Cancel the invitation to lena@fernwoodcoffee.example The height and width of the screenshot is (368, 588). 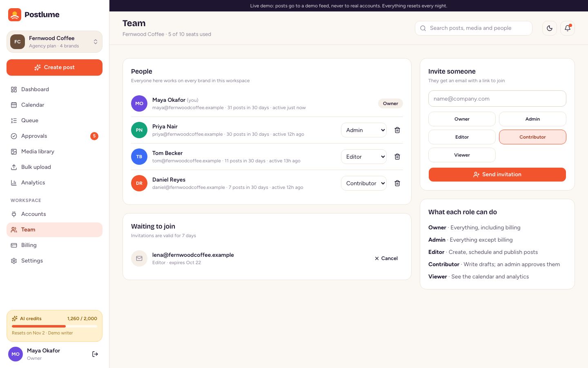click(386, 258)
